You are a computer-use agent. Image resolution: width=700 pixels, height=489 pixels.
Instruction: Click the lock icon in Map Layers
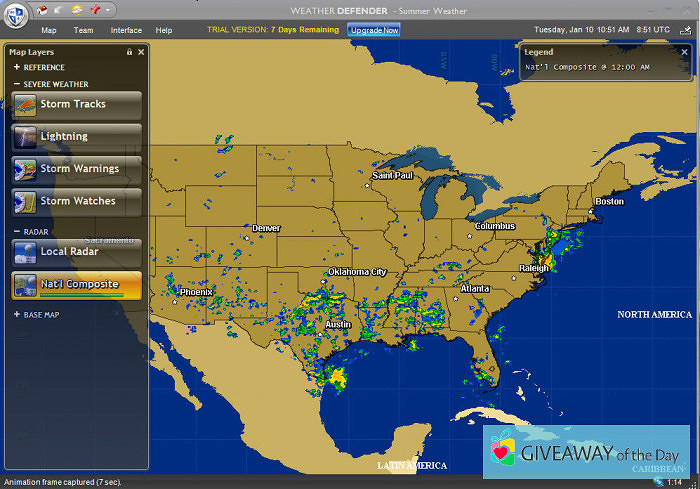(x=129, y=51)
